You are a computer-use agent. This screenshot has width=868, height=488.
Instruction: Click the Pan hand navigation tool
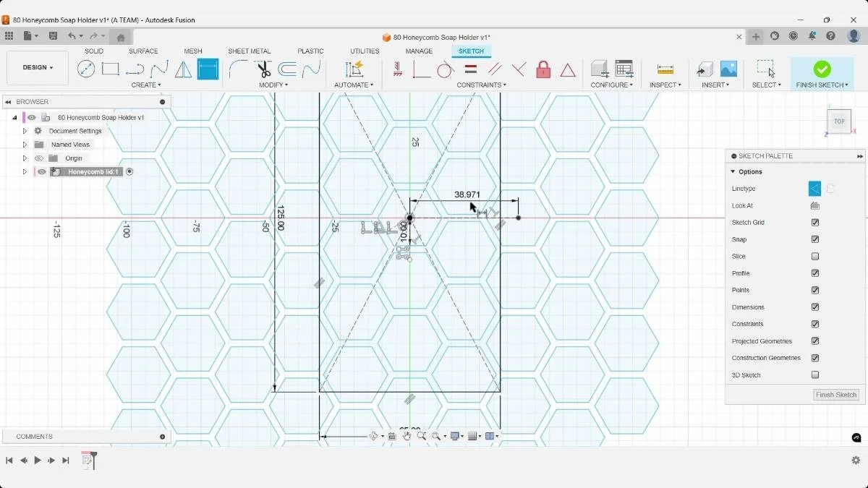(407, 436)
